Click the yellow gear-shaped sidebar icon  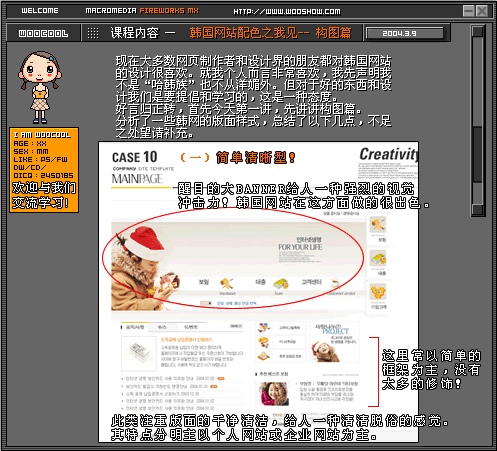click(378, 291)
